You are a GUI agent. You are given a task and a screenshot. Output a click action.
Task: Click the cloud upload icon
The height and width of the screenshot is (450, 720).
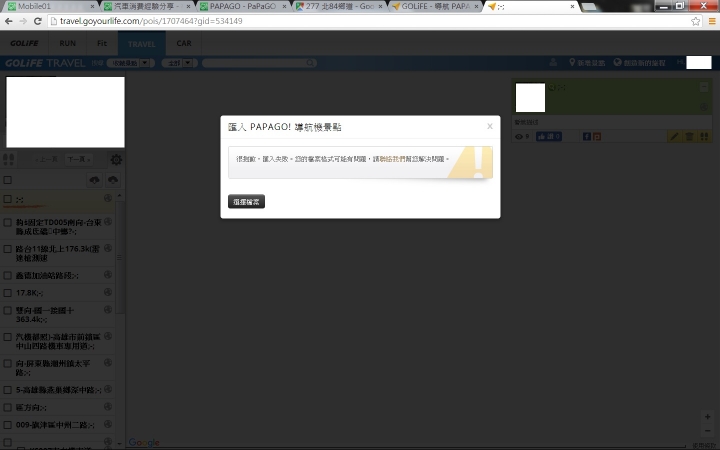tap(113, 180)
